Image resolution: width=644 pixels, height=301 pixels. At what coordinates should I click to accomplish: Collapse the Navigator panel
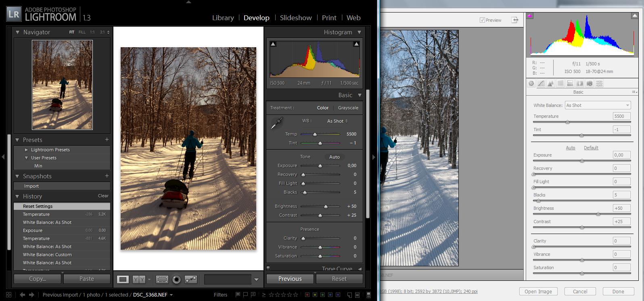coord(17,32)
